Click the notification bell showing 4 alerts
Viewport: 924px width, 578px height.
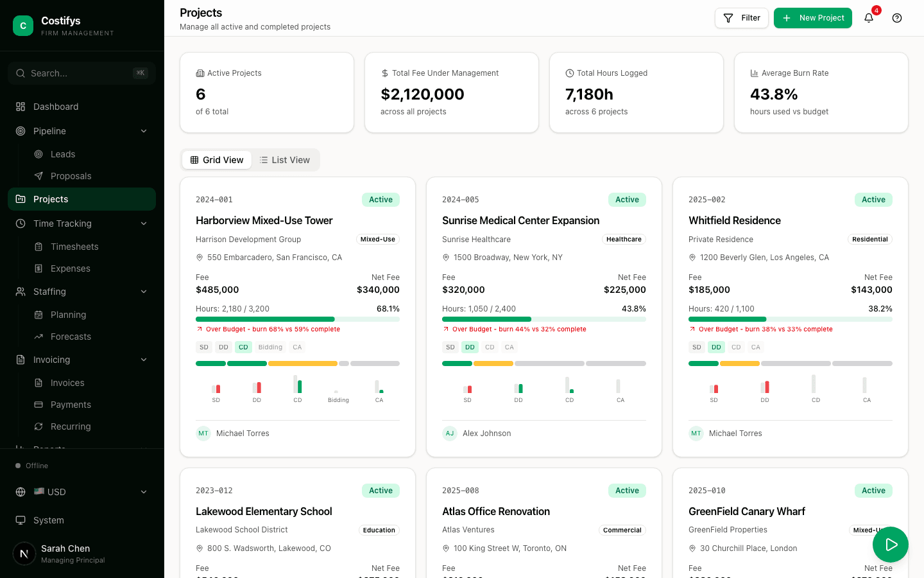pyautogui.click(x=869, y=18)
